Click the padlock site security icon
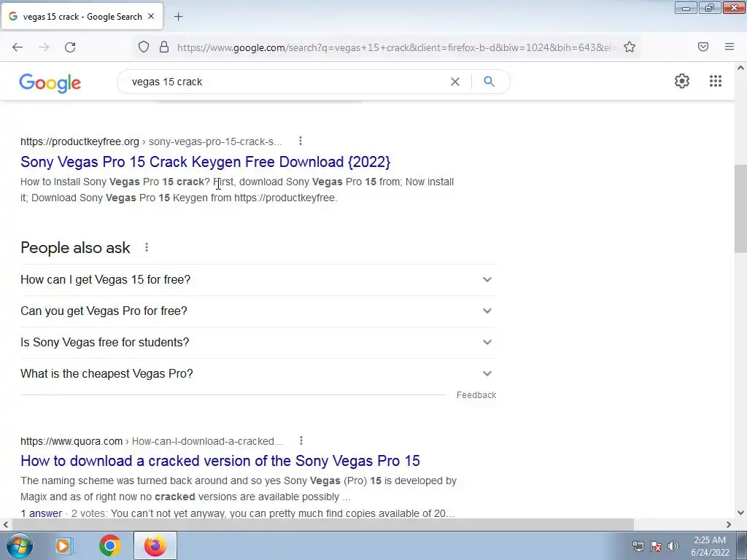 point(164,47)
